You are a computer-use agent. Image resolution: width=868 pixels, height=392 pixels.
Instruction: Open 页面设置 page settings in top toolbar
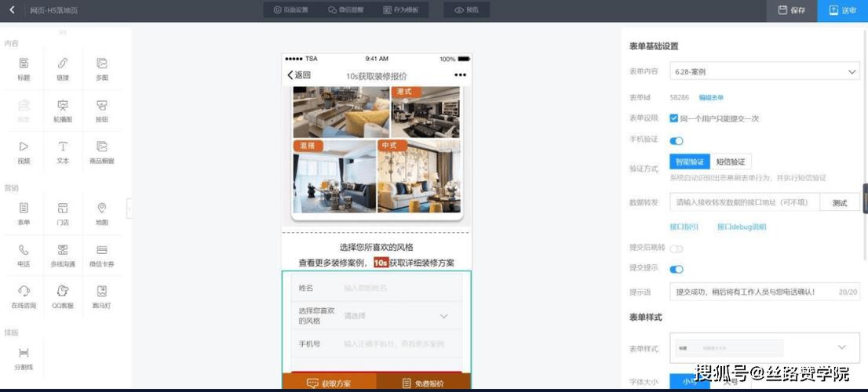(x=290, y=10)
